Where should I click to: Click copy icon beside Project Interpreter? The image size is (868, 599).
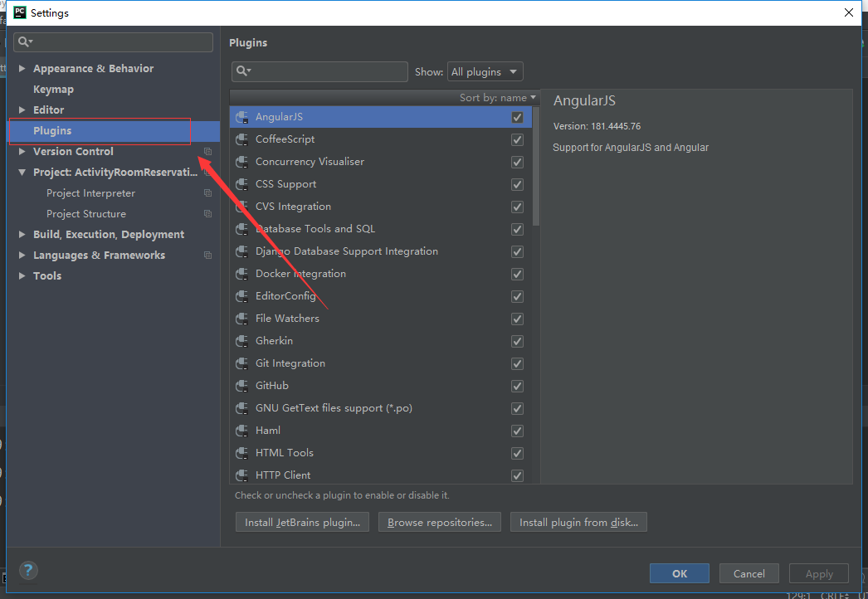point(207,193)
